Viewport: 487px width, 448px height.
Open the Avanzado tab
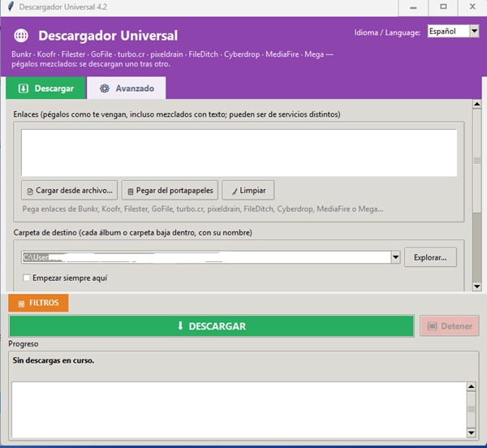click(x=127, y=88)
